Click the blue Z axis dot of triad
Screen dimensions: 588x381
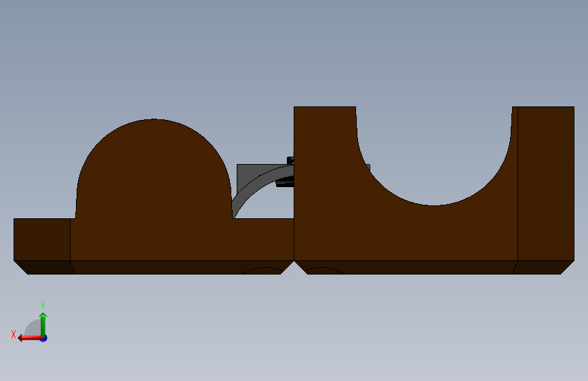point(44,338)
